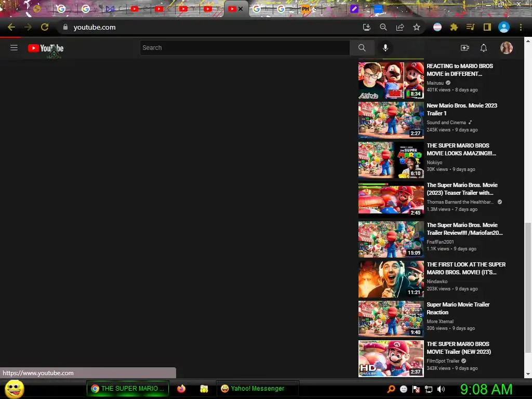
Task: Open the zoom magnifier icon in the address bar
Action: 383,27
